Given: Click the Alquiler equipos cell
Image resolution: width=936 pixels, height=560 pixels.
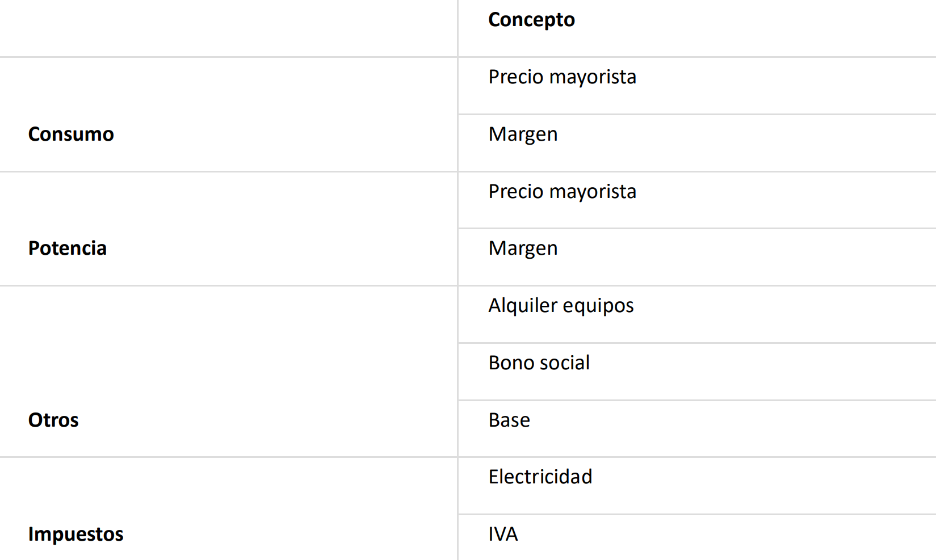Looking at the screenshot, I should (561, 306).
